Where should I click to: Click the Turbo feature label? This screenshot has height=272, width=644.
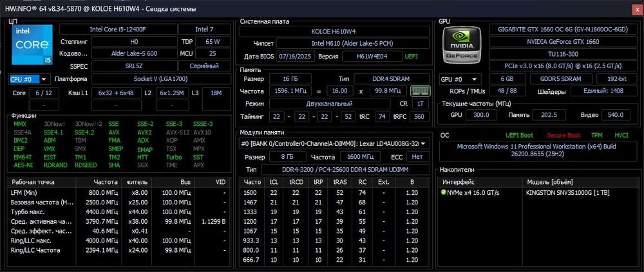click(x=174, y=157)
